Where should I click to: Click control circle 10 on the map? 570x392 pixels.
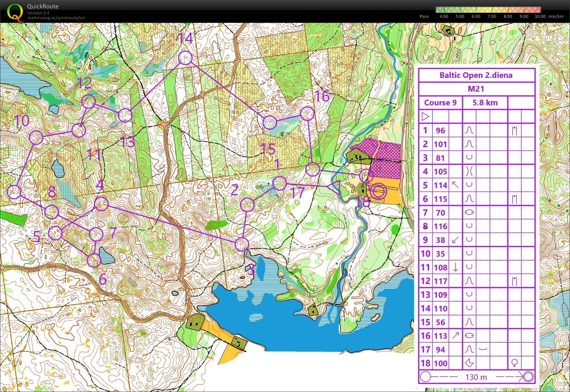(x=36, y=137)
